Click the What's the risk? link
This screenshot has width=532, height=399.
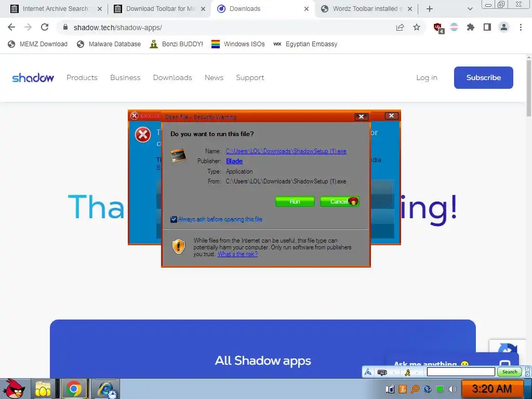click(237, 254)
